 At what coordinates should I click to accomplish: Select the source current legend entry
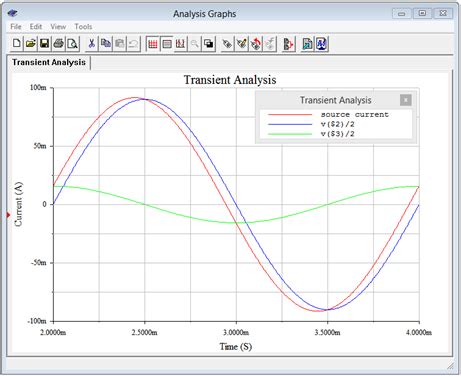coord(355,115)
